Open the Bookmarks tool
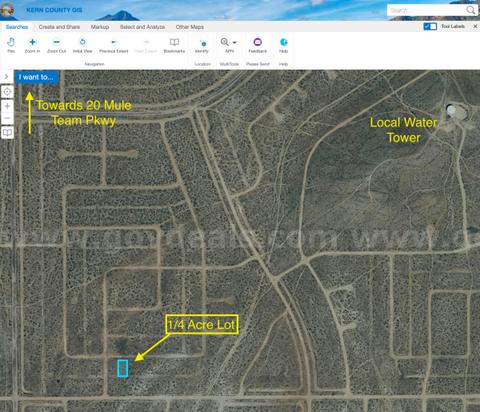Viewport: 480px width, 412px height. click(x=174, y=45)
